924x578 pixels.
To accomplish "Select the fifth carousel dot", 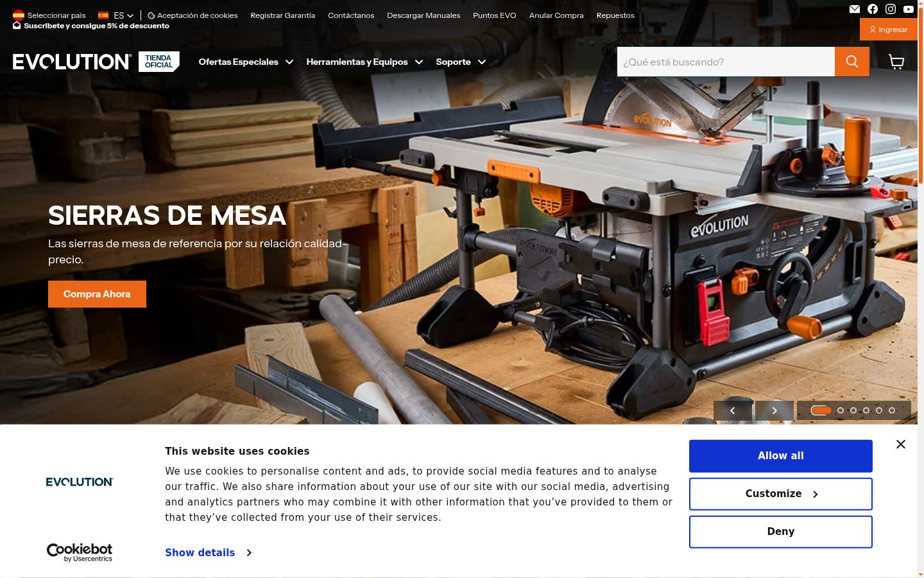I will 879,410.
